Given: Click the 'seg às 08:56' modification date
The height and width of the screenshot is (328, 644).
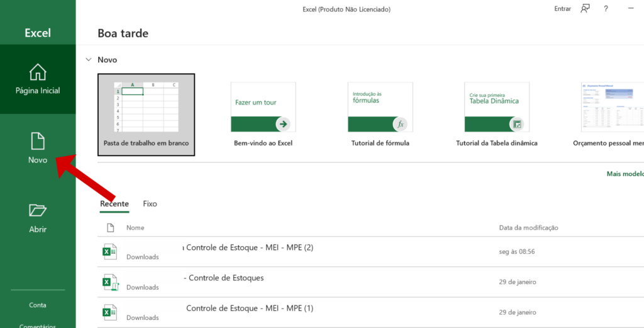Looking at the screenshot, I should click(x=517, y=252).
